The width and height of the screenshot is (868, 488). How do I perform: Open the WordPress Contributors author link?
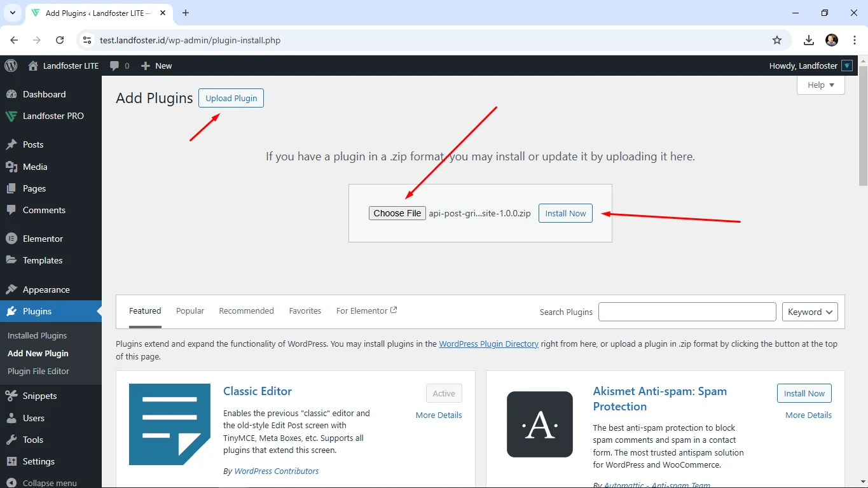[x=277, y=471]
